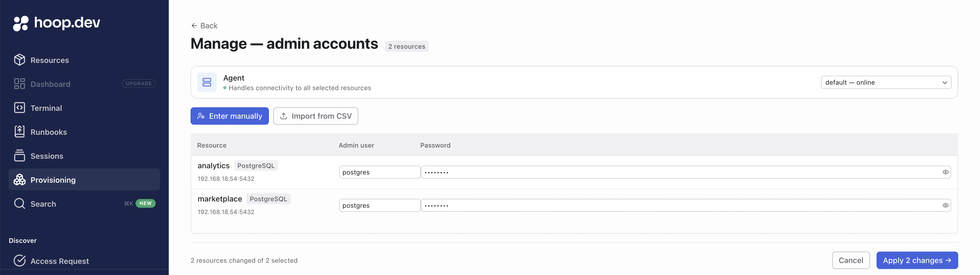980x275 pixels.
Task: Click the UPGRADE badge next to Dashboard
Action: tap(139, 84)
